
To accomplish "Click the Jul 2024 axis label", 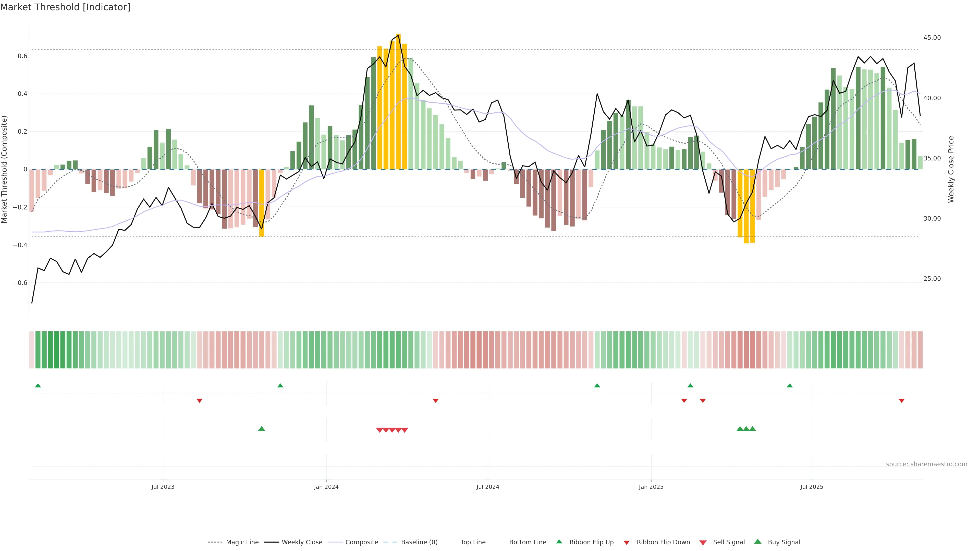I will click(488, 487).
